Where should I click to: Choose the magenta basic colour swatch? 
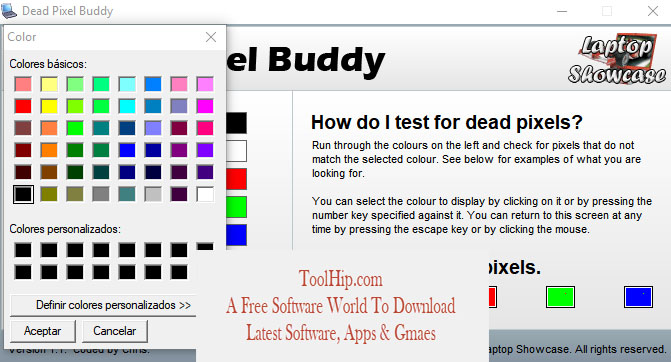click(x=205, y=106)
